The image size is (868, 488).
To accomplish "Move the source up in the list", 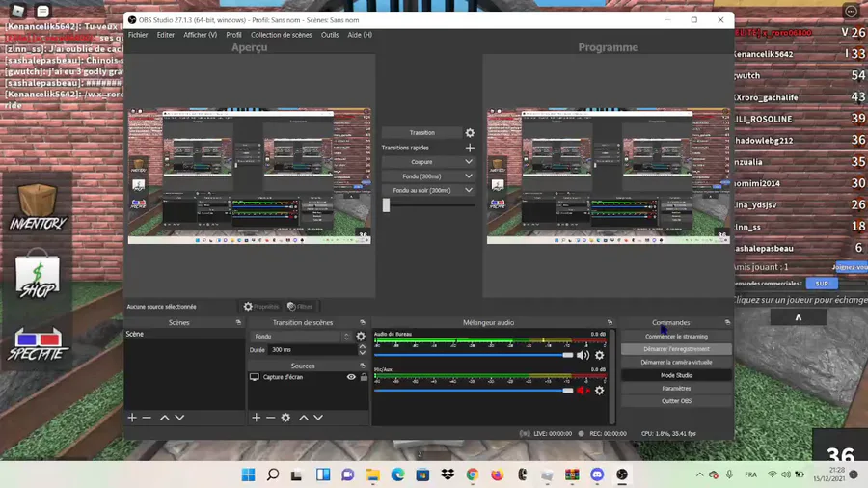I will point(304,418).
